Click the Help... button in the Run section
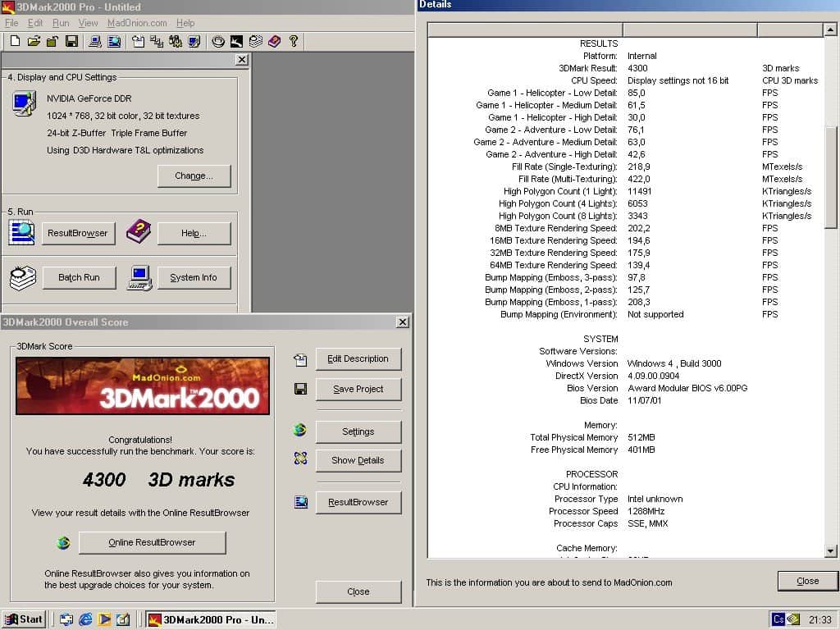840x630 pixels. click(194, 234)
